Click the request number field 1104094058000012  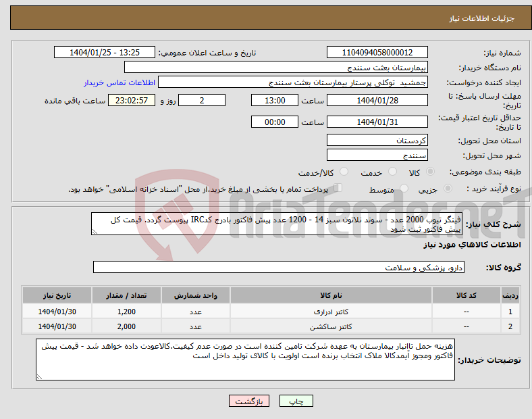pos(377,53)
